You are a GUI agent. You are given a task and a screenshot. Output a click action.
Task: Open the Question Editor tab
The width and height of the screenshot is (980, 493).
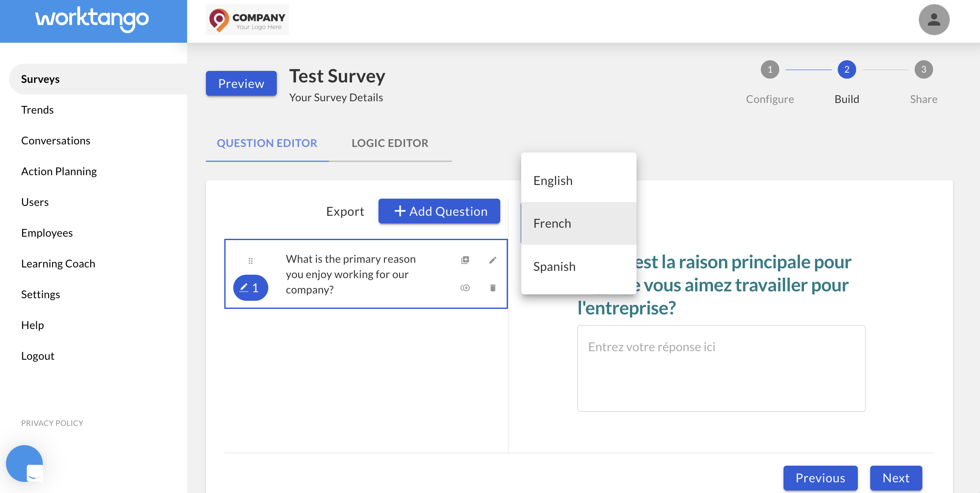click(x=267, y=143)
